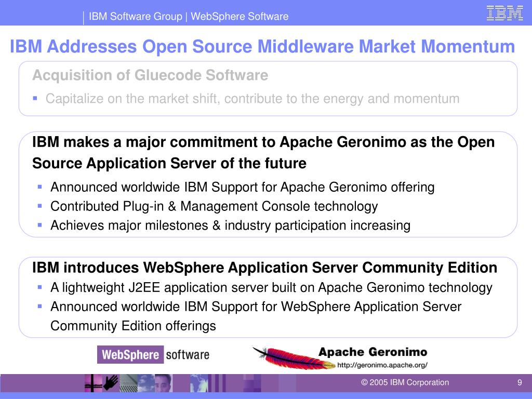Click bullet 'Contributed Plug-in & Management Console technology'
This screenshot has width=532, height=399.
pos(214,206)
